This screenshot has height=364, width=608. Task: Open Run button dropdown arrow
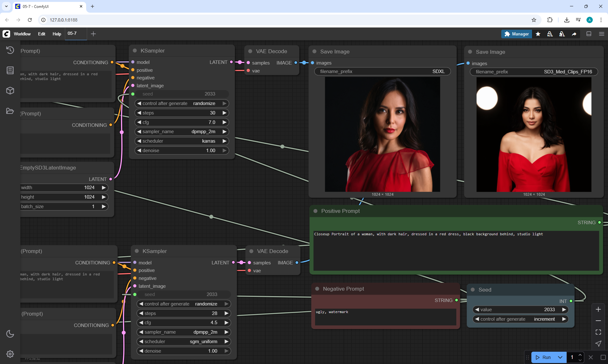click(560, 357)
